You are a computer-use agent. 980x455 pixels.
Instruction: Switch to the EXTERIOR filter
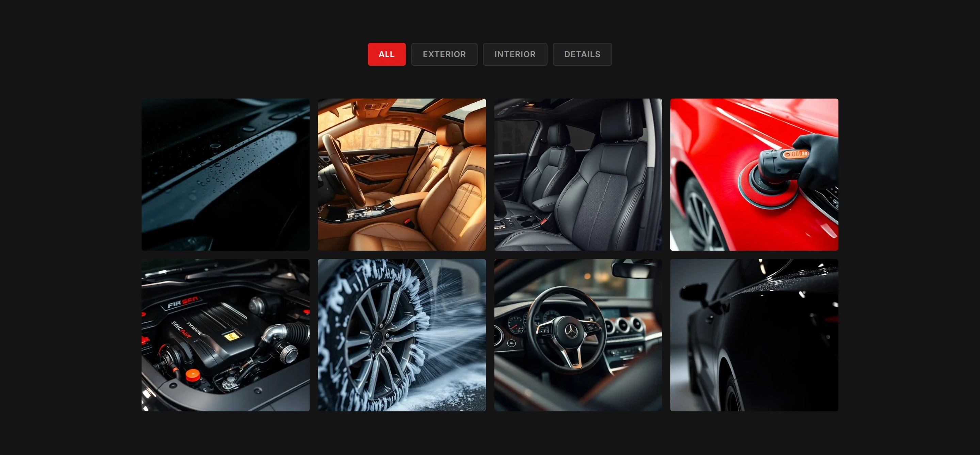[x=444, y=54]
